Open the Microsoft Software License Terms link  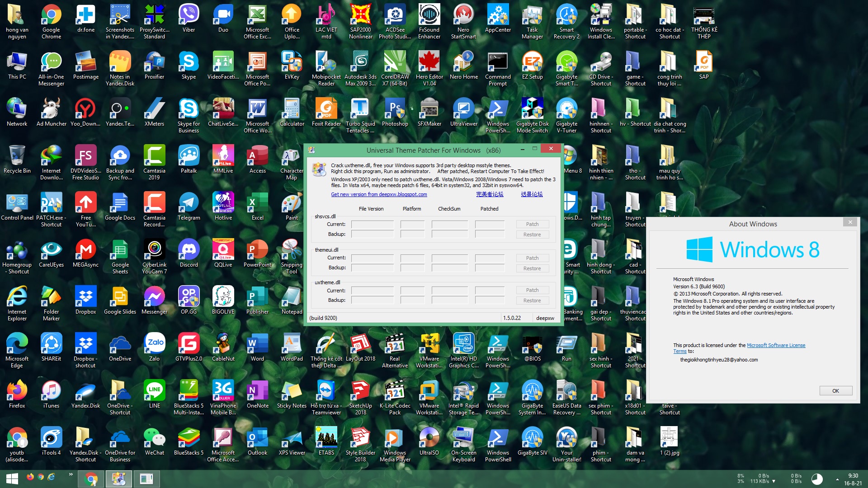coord(776,345)
